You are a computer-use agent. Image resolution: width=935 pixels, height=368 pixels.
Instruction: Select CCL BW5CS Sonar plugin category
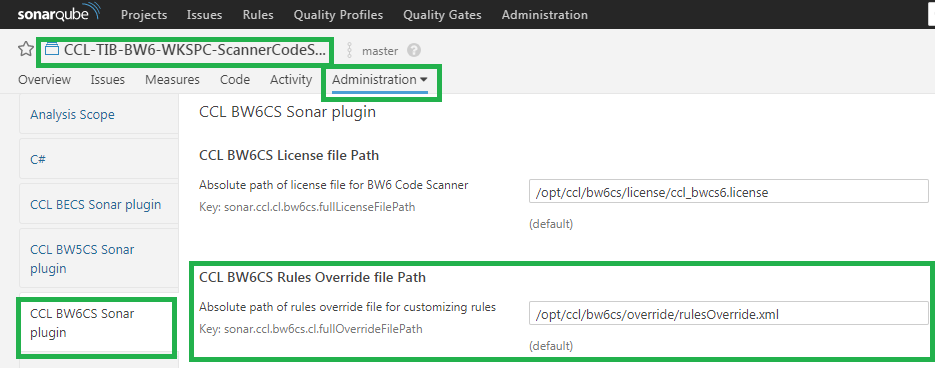98,259
